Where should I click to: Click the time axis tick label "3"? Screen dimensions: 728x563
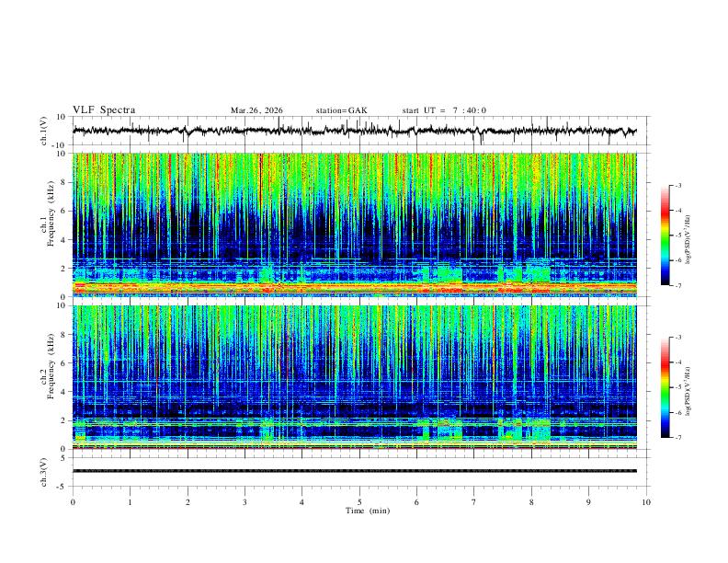(x=245, y=502)
